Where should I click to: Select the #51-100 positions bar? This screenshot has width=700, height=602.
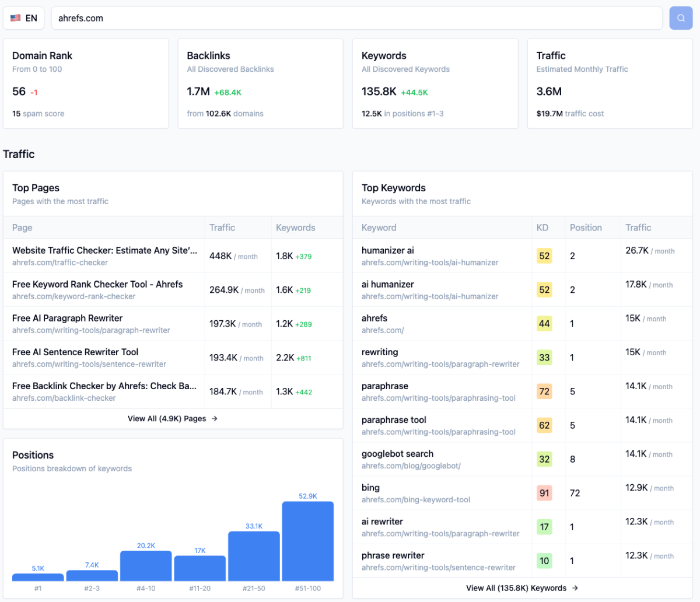pyautogui.click(x=307, y=541)
